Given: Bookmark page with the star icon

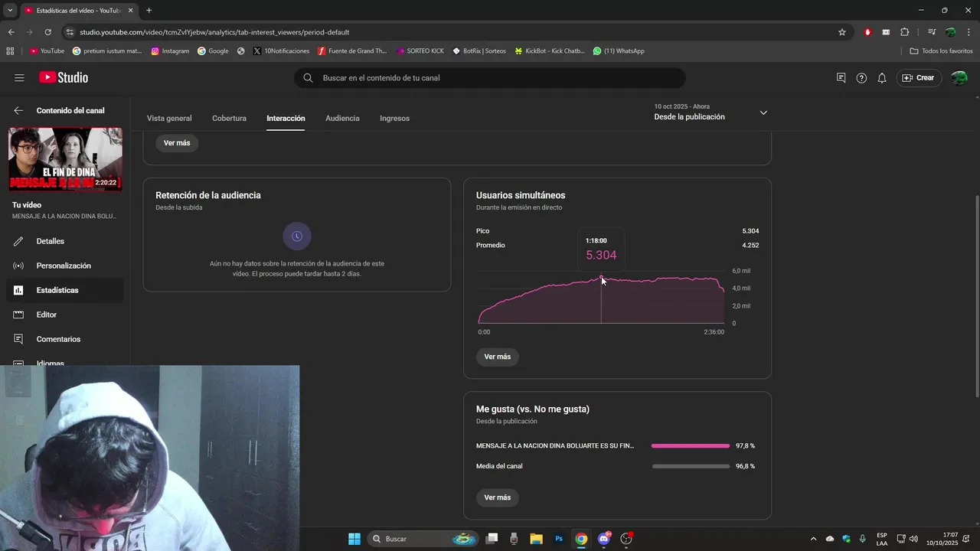Looking at the screenshot, I should click(842, 32).
